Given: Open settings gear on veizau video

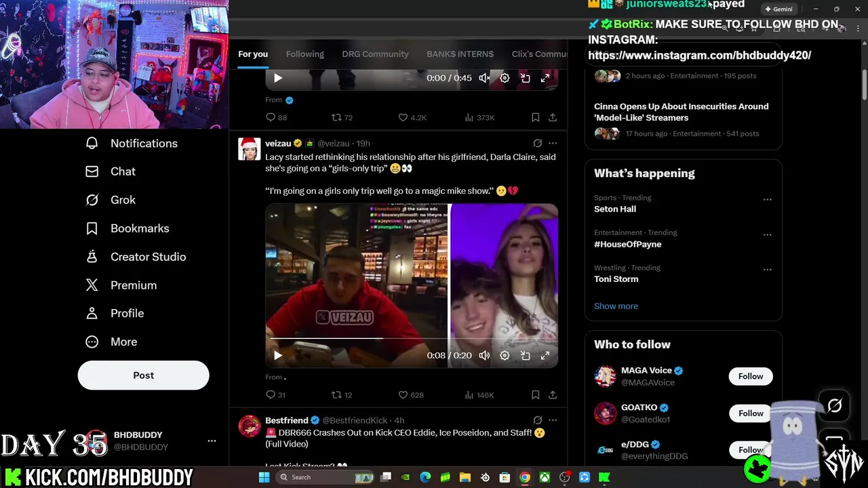Looking at the screenshot, I should coord(505,355).
